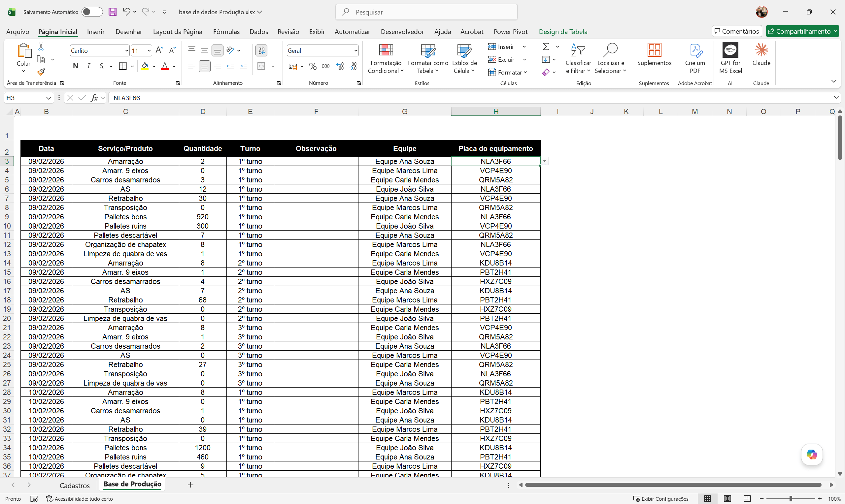Click the Borders icon

click(123, 66)
